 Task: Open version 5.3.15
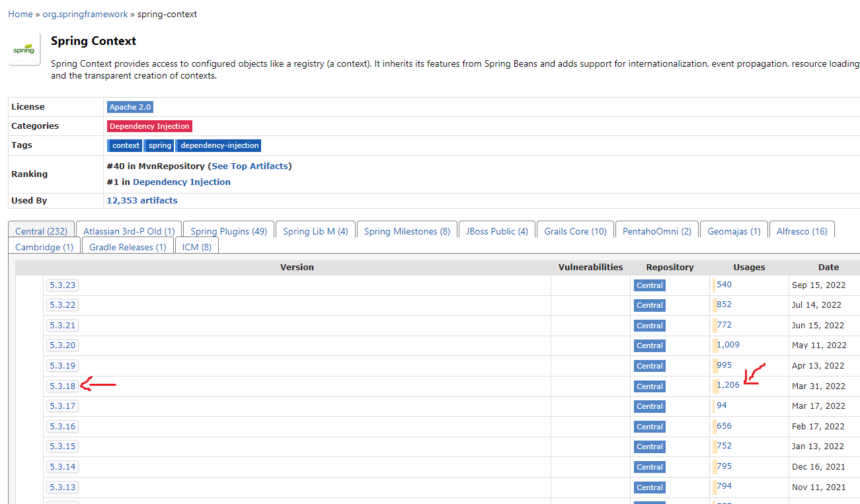62,447
